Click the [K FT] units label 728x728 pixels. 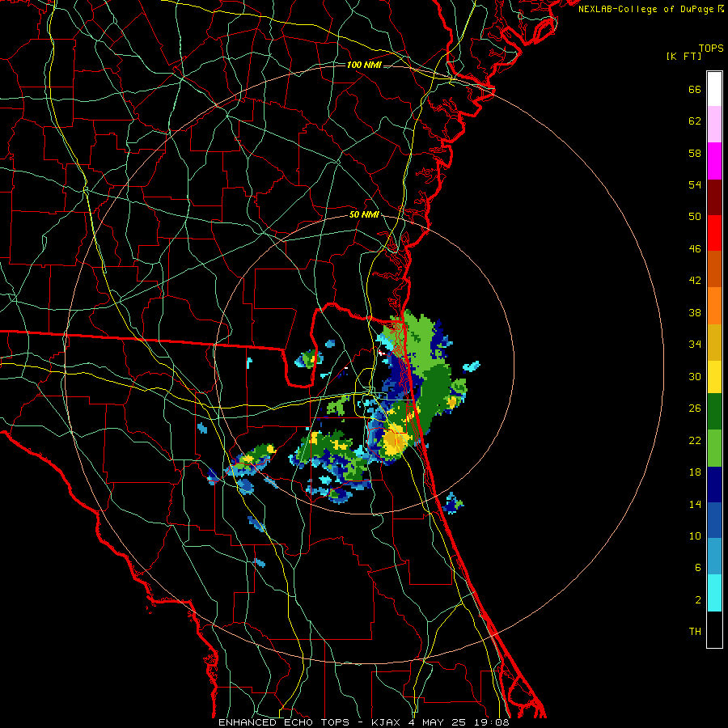click(x=684, y=56)
